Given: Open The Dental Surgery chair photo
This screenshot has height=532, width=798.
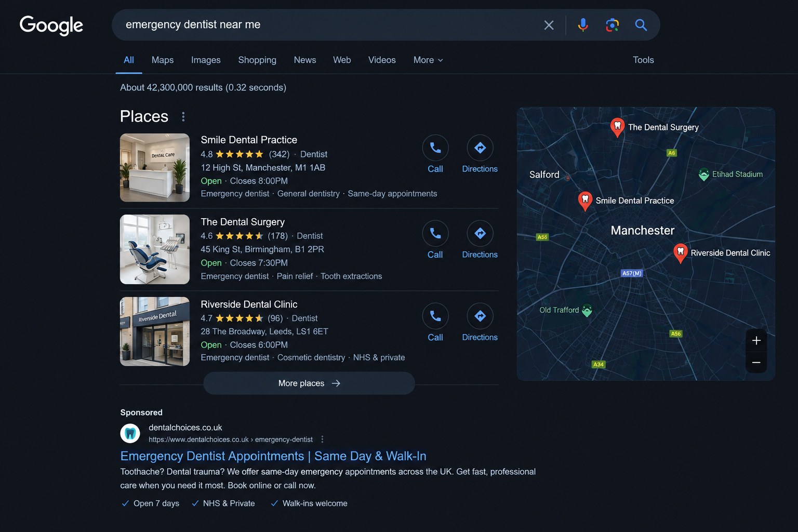Looking at the screenshot, I should coord(155,249).
